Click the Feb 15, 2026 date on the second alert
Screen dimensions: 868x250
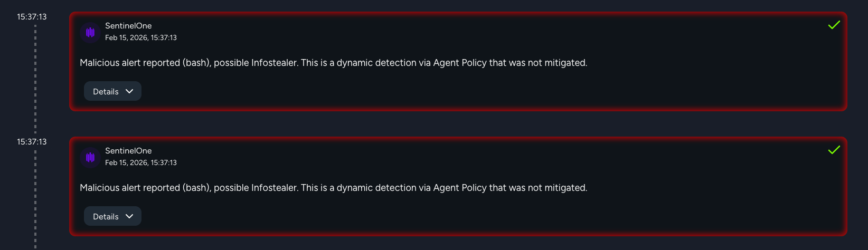141,163
